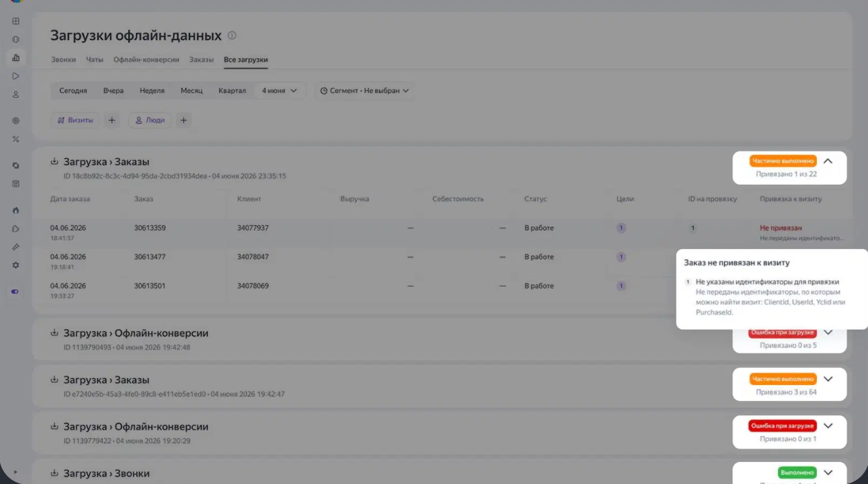Add a segment condition after Люди
Screen dimensions: 868x484
click(x=183, y=120)
